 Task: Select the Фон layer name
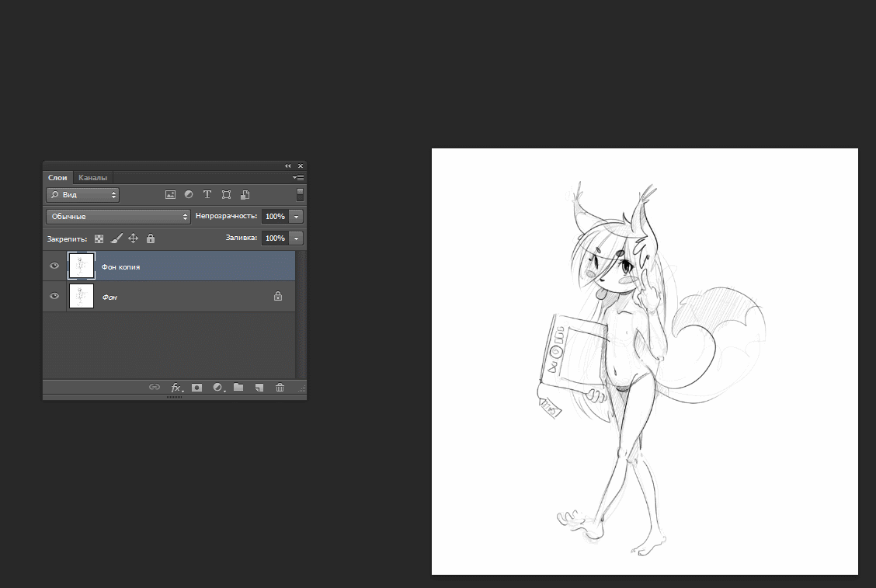[109, 297]
